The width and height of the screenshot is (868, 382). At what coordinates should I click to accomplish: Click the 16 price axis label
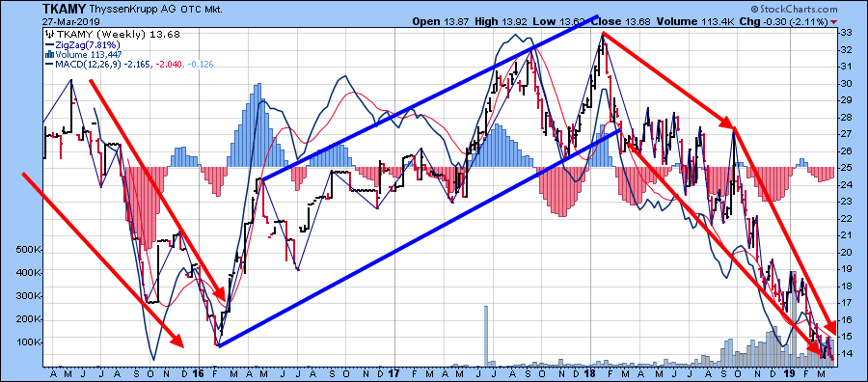[x=847, y=320]
